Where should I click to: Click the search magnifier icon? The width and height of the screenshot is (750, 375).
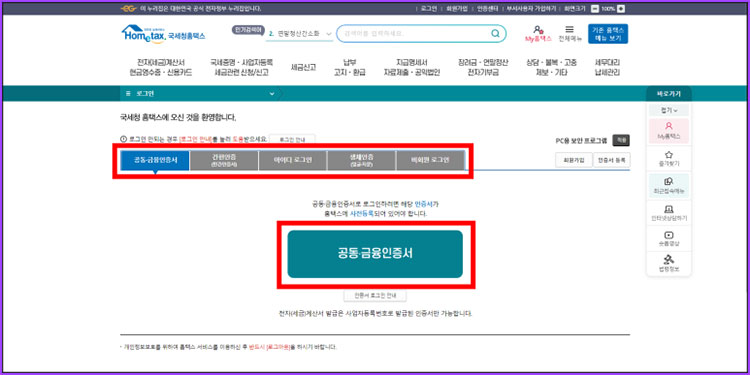(496, 33)
